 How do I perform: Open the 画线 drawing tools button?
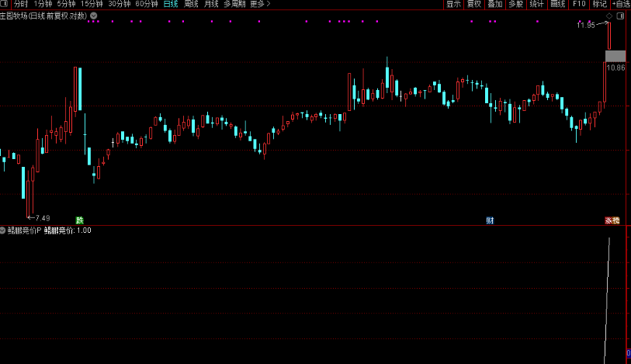[557, 4]
